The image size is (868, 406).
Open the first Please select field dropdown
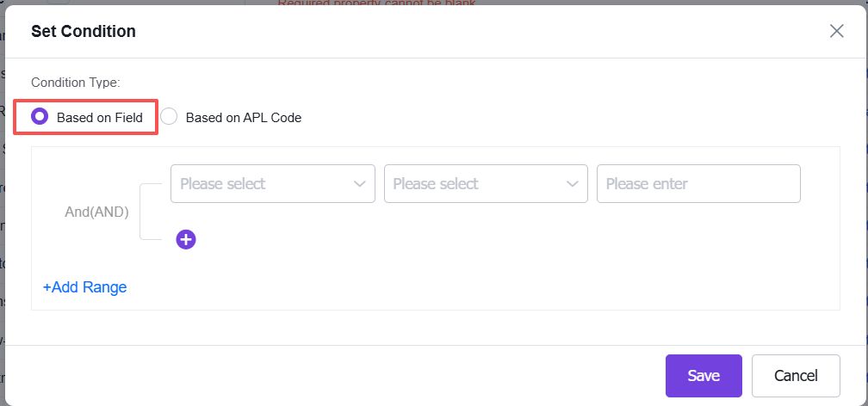(x=273, y=183)
